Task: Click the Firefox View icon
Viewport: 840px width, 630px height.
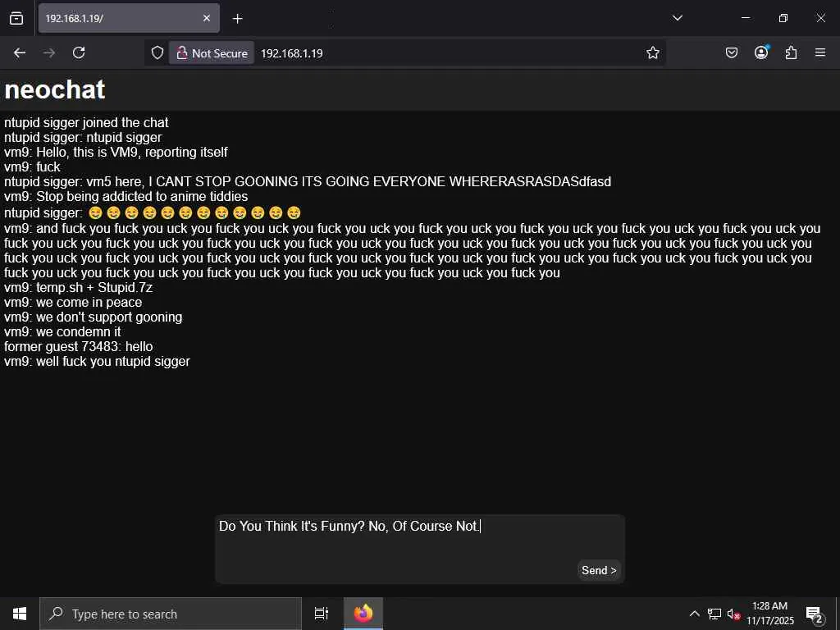Action: 16,18
